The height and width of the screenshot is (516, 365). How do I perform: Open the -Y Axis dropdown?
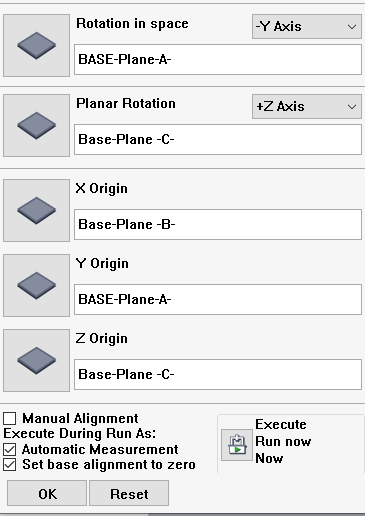coord(307,26)
